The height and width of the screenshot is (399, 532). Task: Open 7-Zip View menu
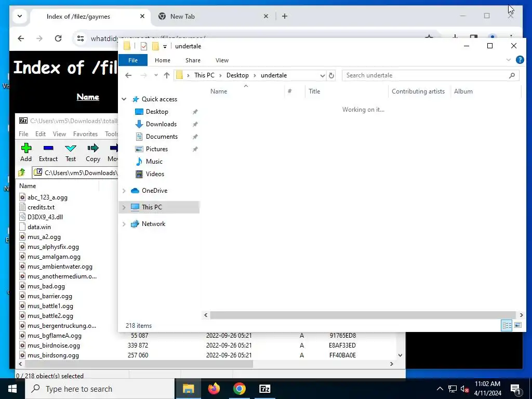point(59,134)
